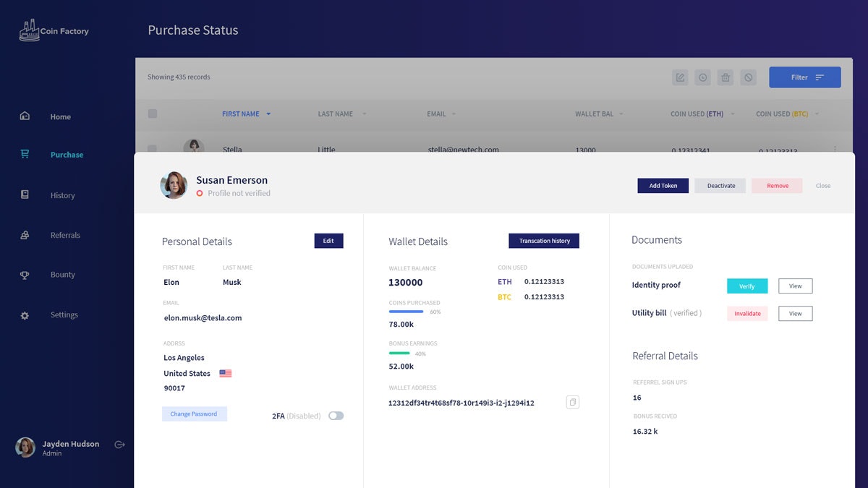
Task: Click the trash delete icon in toolbar
Action: click(726, 77)
